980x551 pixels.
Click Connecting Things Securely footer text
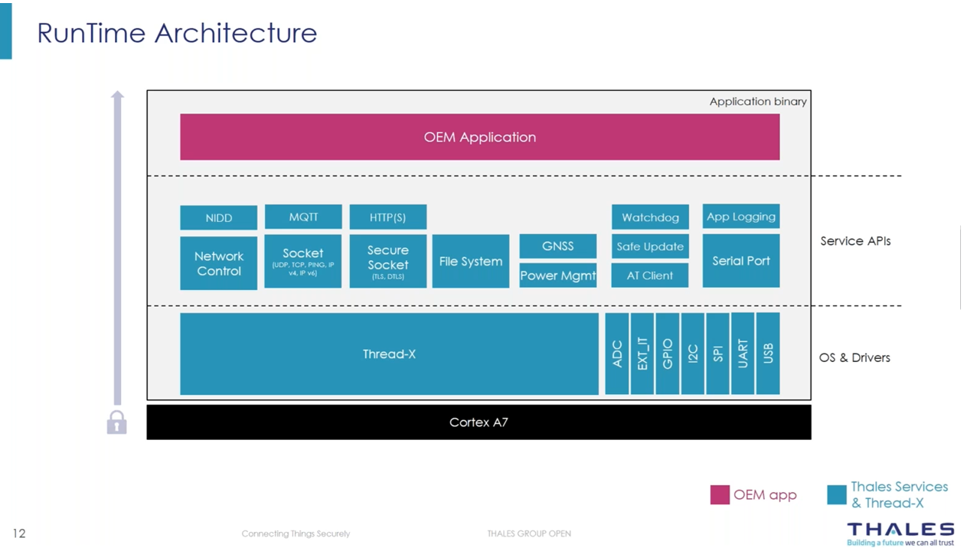296,533
